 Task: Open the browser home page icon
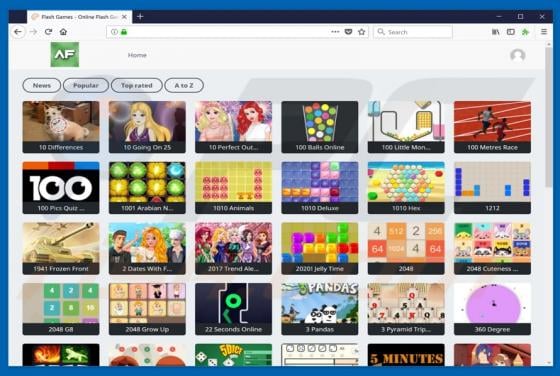pyautogui.click(x=63, y=32)
